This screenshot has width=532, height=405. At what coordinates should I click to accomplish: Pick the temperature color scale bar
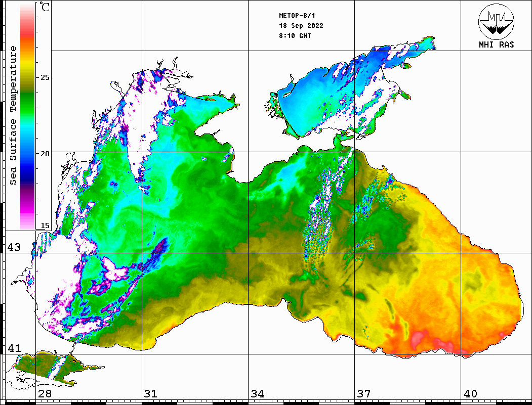[x=27, y=116]
